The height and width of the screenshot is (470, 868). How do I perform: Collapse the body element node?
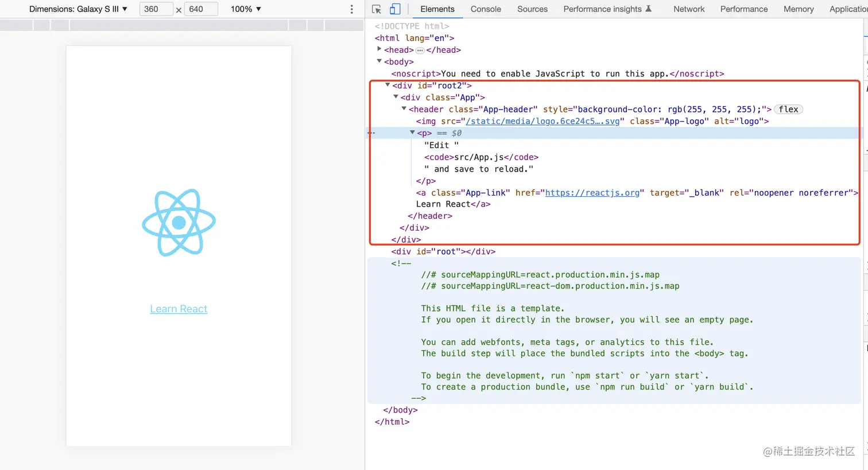[379, 61]
